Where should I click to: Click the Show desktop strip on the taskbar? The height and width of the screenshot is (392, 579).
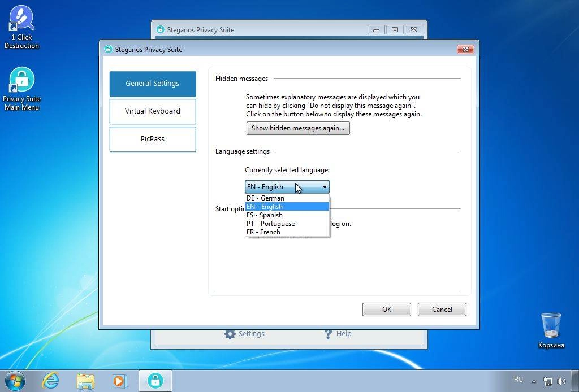pos(576,381)
